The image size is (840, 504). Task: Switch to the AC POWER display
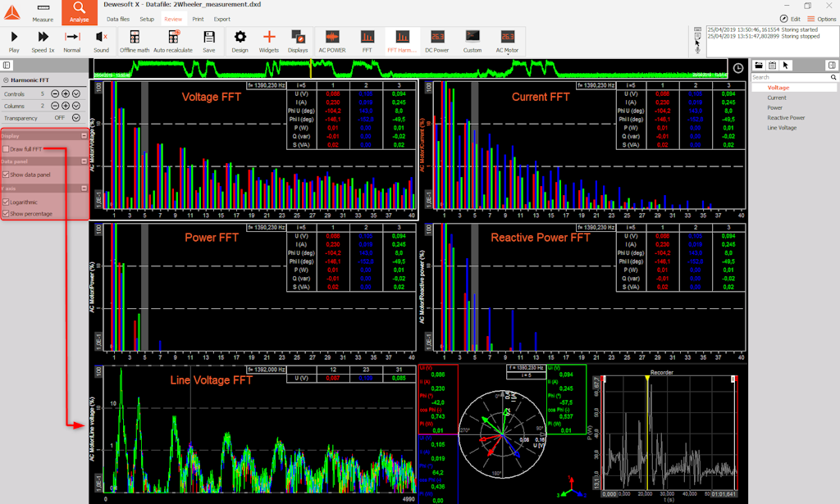[332, 42]
